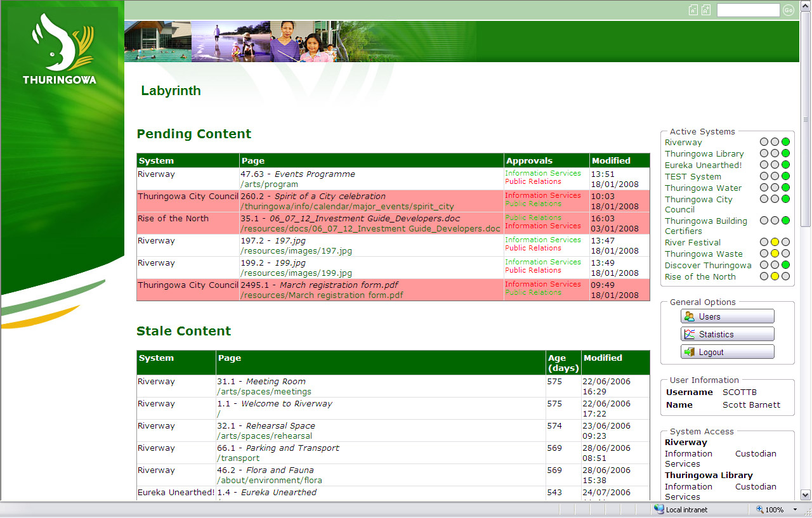Image resolution: width=812 pixels, height=518 pixels.
Task: Focus the search input box at the top
Action: point(748,10)
